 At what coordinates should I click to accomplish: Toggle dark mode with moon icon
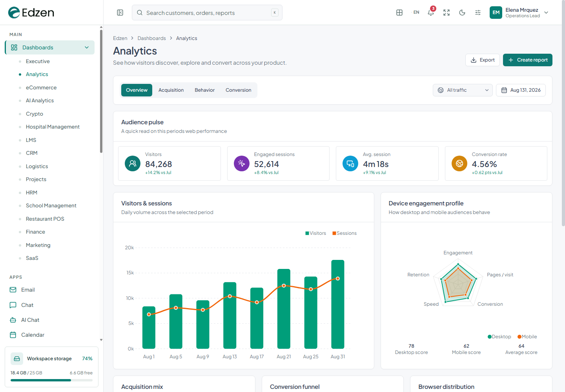[x=462, y=13]
